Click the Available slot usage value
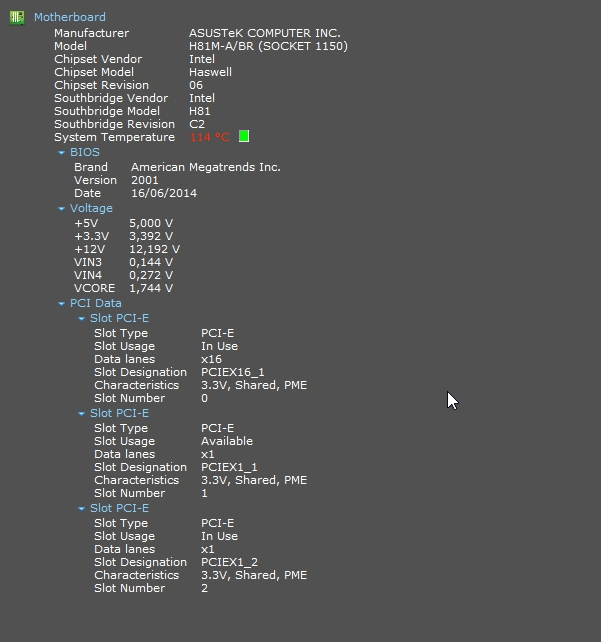This screenshot has width=601, height=642. point(227,441)
